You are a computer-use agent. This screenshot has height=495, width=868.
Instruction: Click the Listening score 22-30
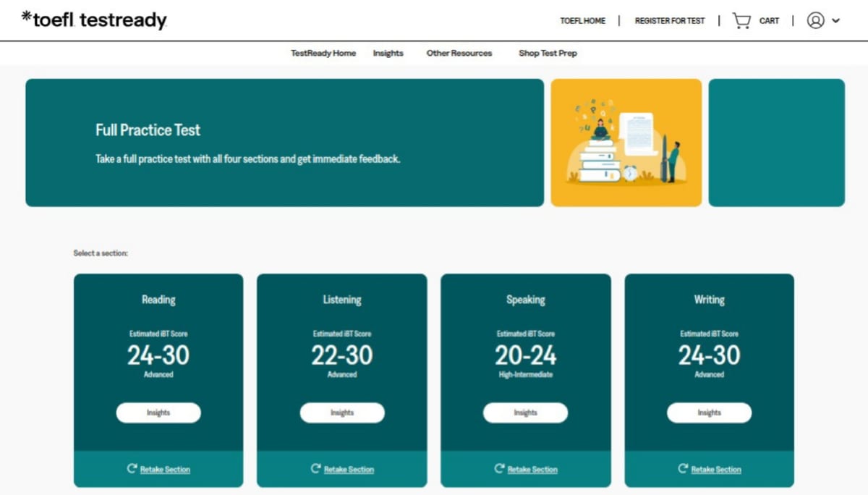click(x=342, y=355)
